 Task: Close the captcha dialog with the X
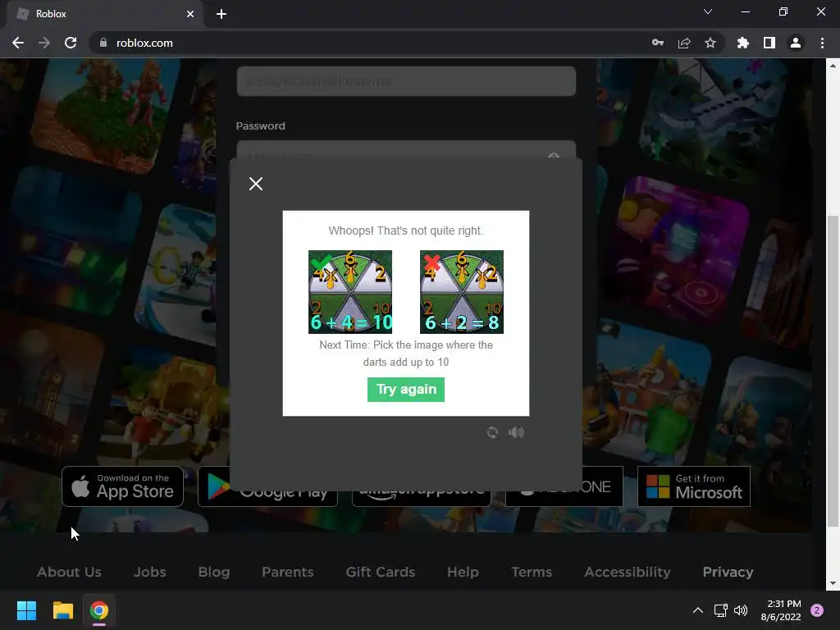coord(256,184)
